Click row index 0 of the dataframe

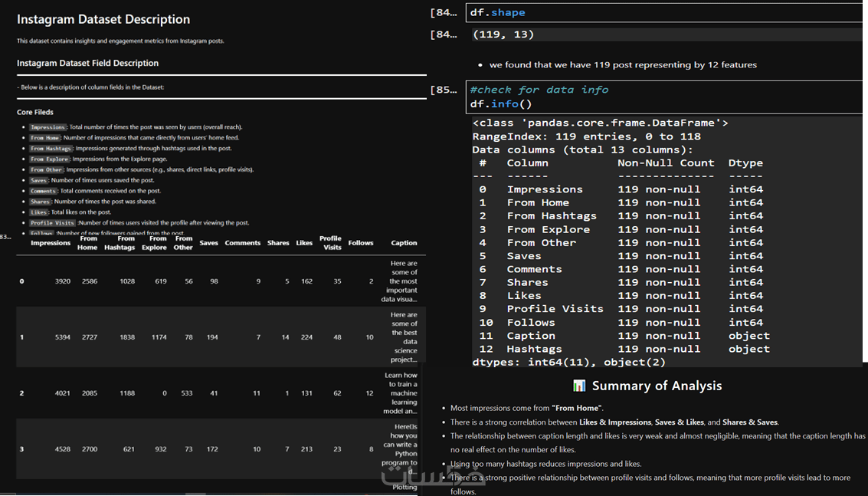tap(21, 281)
